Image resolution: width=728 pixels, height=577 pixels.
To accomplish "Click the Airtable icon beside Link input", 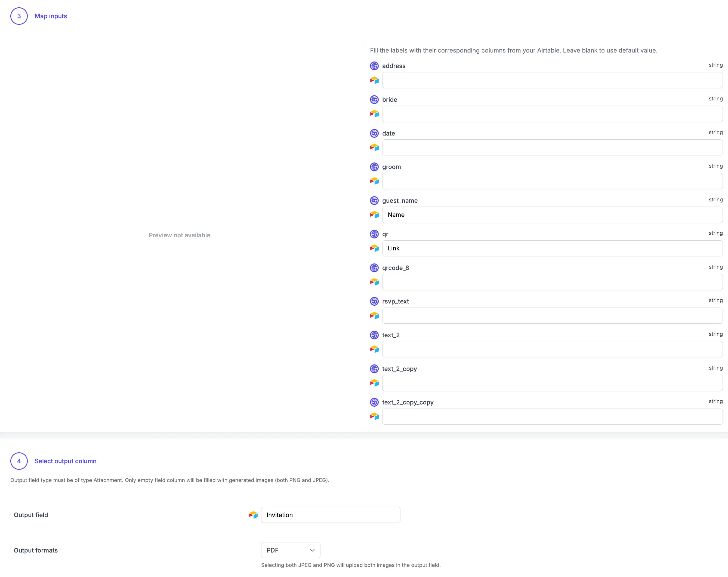I will click(374, 248).
